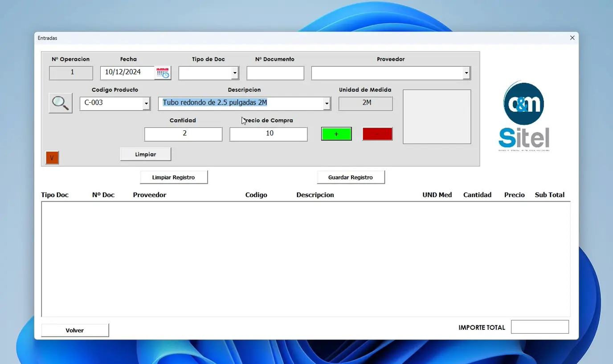The height and width of the screenshot is (364, 613).
Task: Click the Fecha date field
Action: coord(128,73)
